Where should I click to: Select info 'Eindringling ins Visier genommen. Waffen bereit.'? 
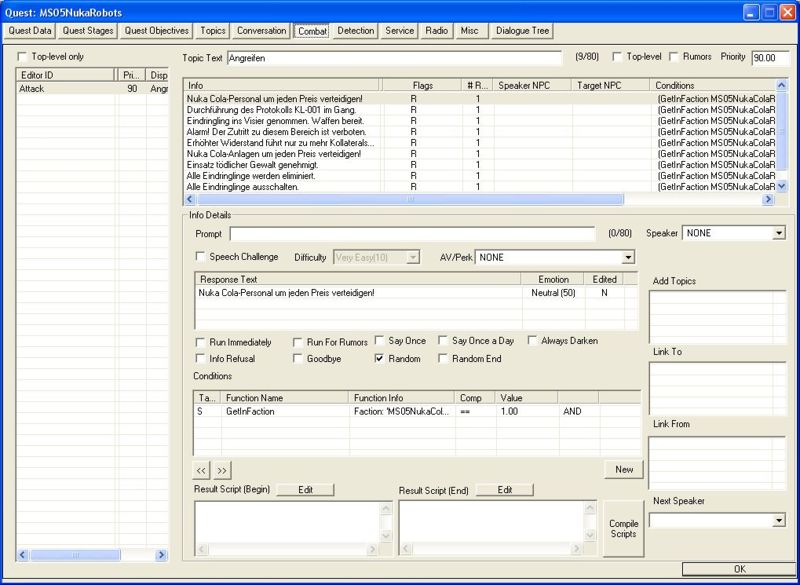[x=479, y=121]
